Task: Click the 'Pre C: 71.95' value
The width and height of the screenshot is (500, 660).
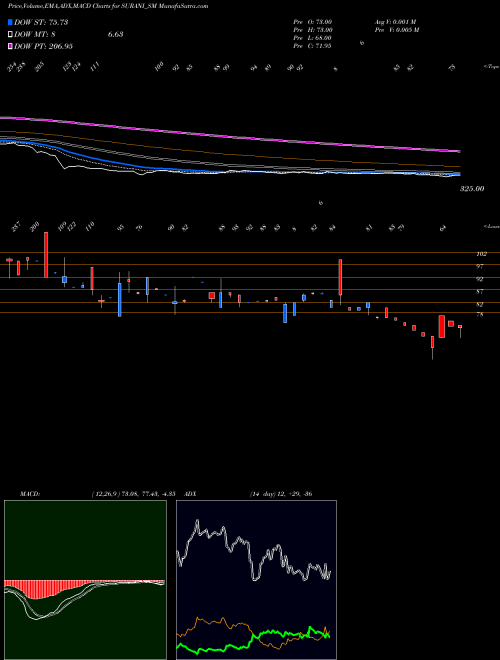Action: coord(312,46)
